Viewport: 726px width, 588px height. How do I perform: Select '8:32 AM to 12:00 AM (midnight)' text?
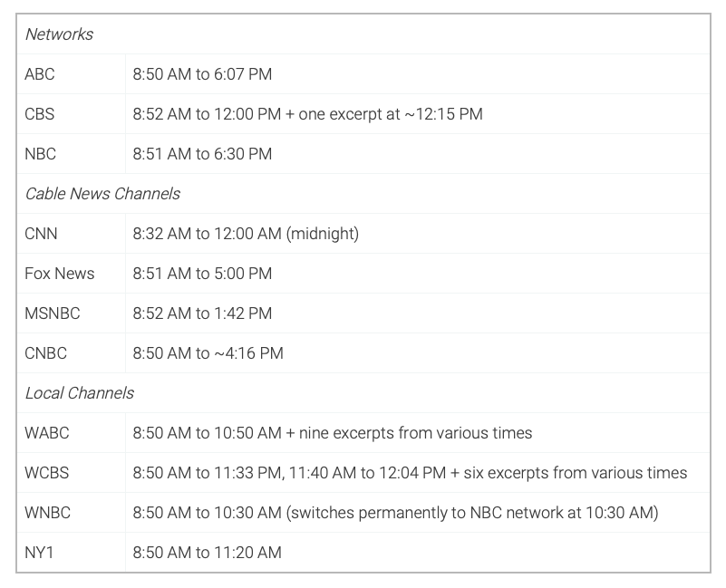[246, 234]
